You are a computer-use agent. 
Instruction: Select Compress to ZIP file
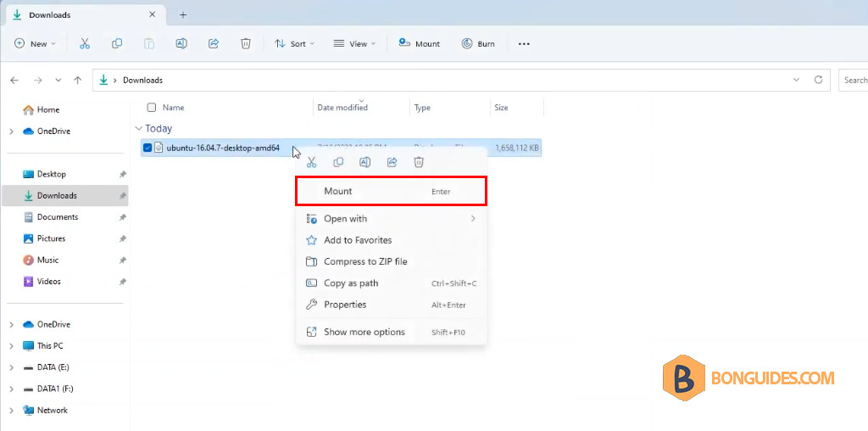(392, 261)
